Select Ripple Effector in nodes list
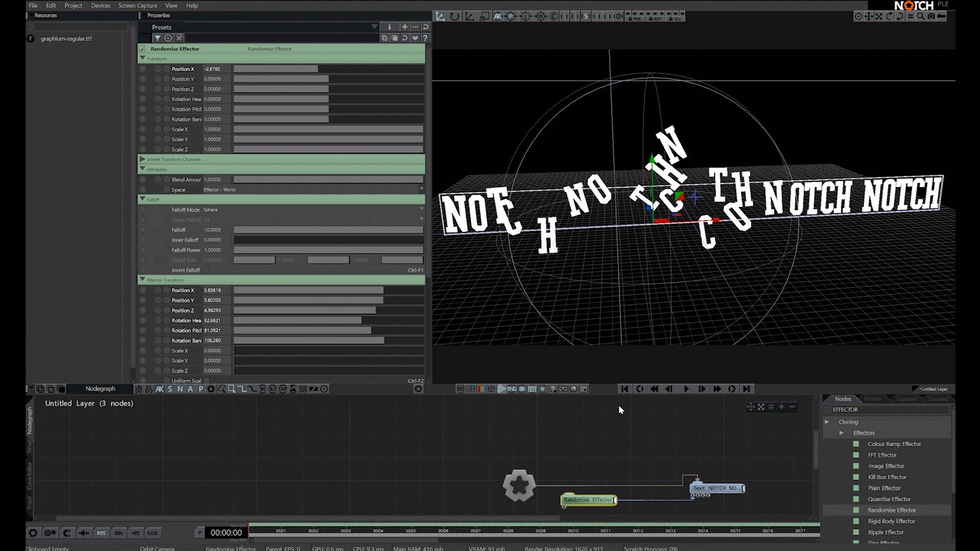The image size is (980, 551). (886, 532)
